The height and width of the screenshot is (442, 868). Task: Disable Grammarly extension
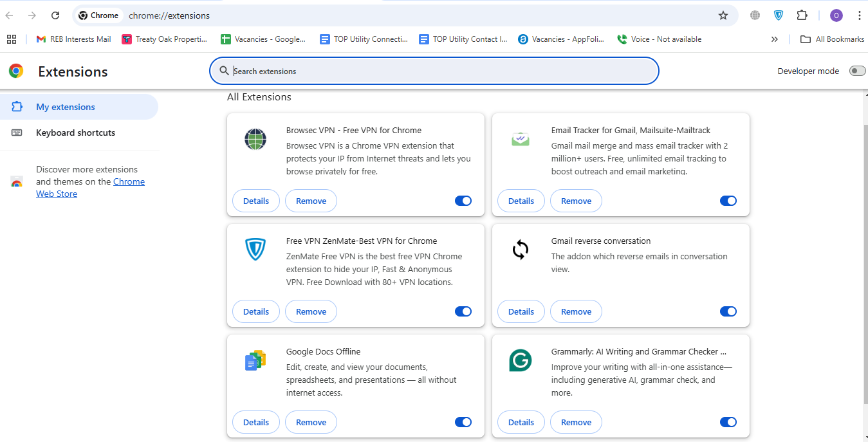point(728,422)
